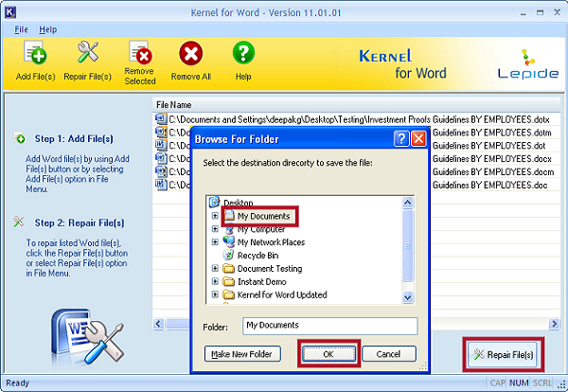Click the CAP status bar indicator
The width and height of the screenshot is (568, 392).
click(498, 383)
